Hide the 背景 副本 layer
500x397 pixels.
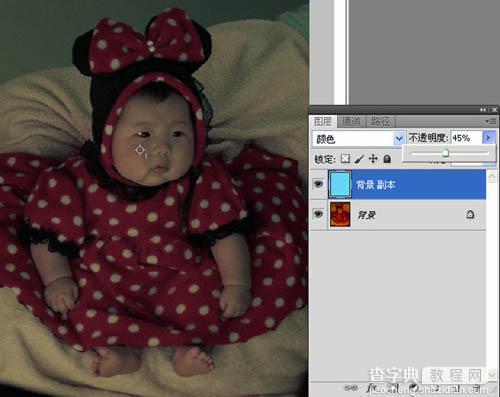[318, 184]
